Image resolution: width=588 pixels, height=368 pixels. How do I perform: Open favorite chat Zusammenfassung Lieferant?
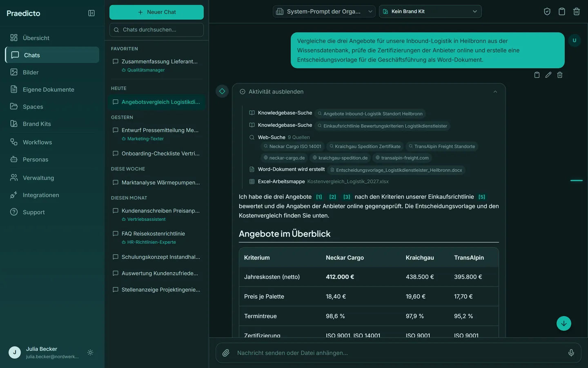156,65
